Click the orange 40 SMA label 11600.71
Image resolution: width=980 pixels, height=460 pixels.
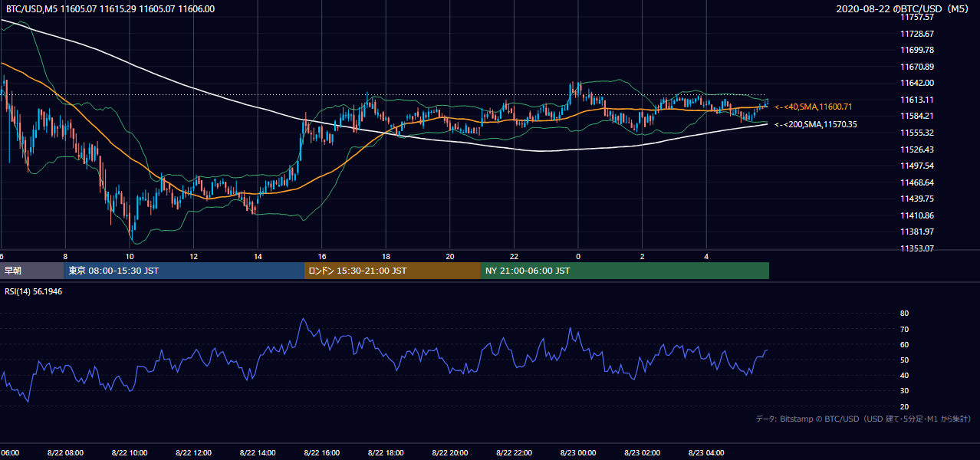coord(813,107)
